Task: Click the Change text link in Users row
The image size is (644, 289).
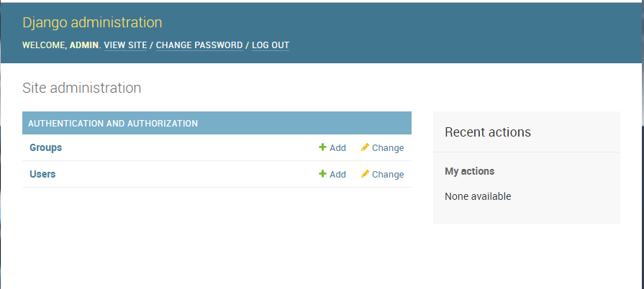Action: (x=388, y=175)
